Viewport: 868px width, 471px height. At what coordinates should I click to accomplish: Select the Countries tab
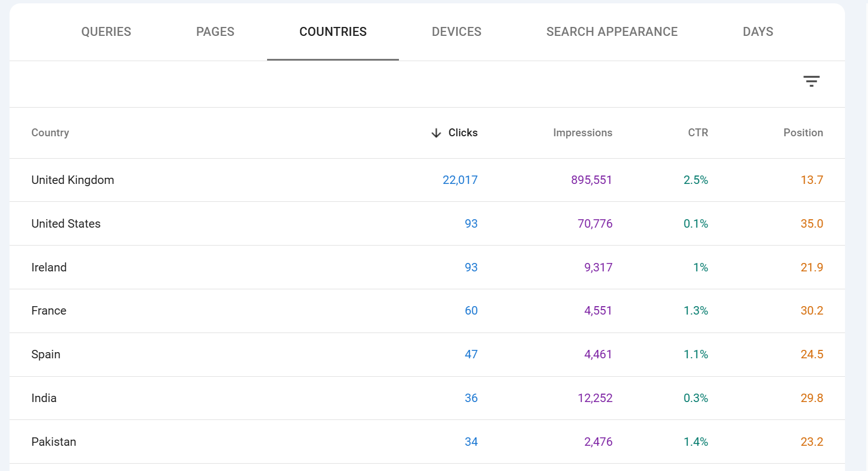tap(333, 32)
